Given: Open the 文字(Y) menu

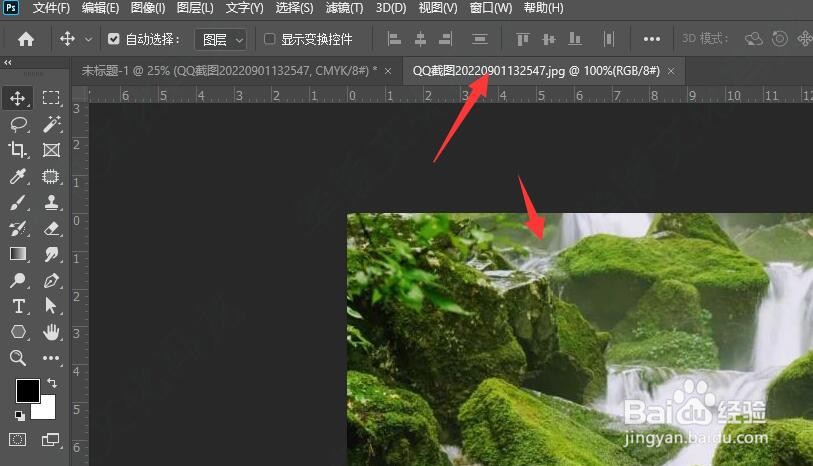Looking at the screenshot, I should (x=244, y=8).
